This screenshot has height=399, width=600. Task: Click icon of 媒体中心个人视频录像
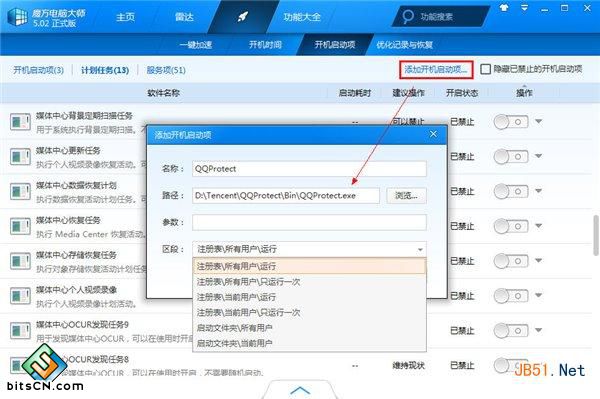[20, 296]
